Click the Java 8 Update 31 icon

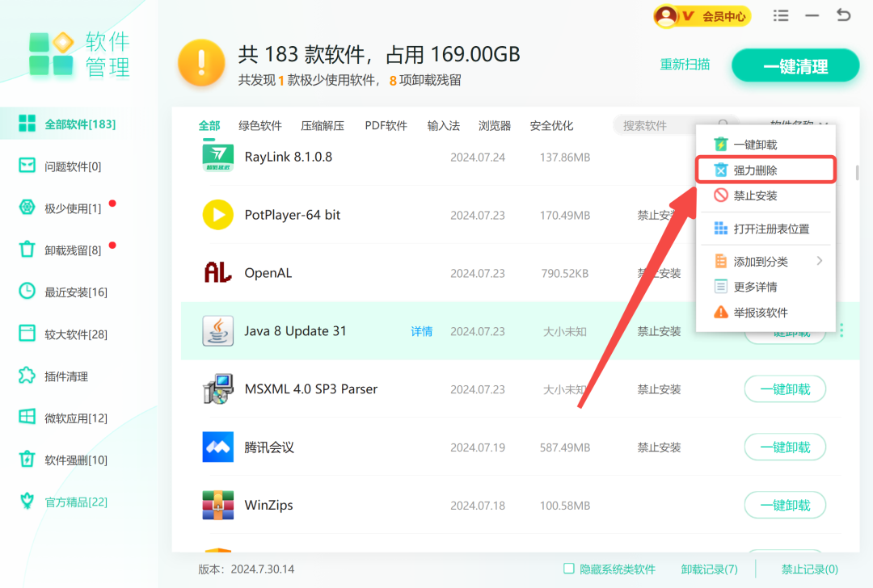tap(217, 331)
